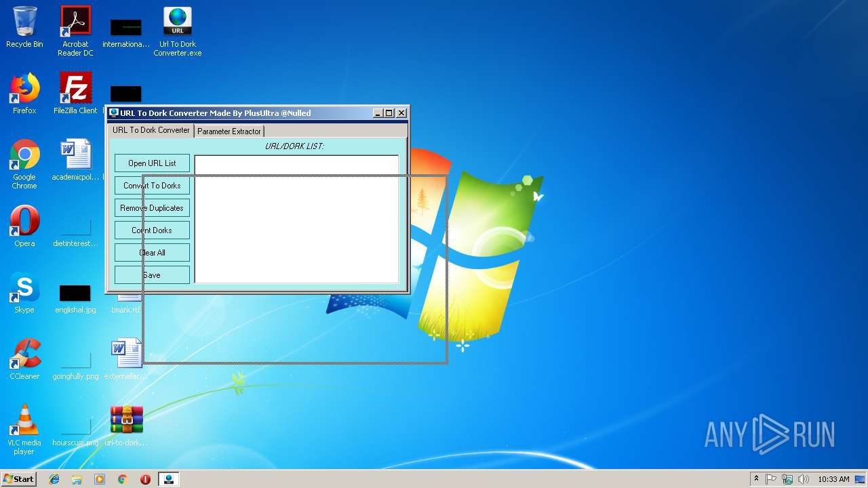868x488 pixels.
Task: Open the externallar Word document icon
Action: (126, 359)
